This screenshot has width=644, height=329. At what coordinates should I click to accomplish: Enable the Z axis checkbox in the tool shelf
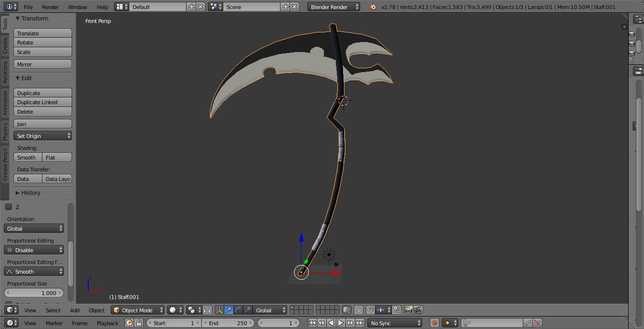point(8,206)
